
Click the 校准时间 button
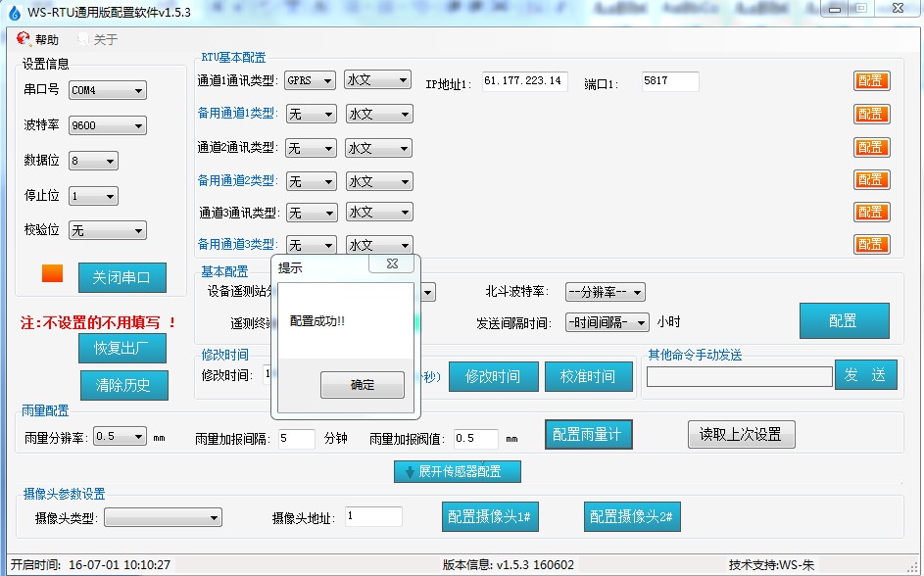(x=588, y=377)
